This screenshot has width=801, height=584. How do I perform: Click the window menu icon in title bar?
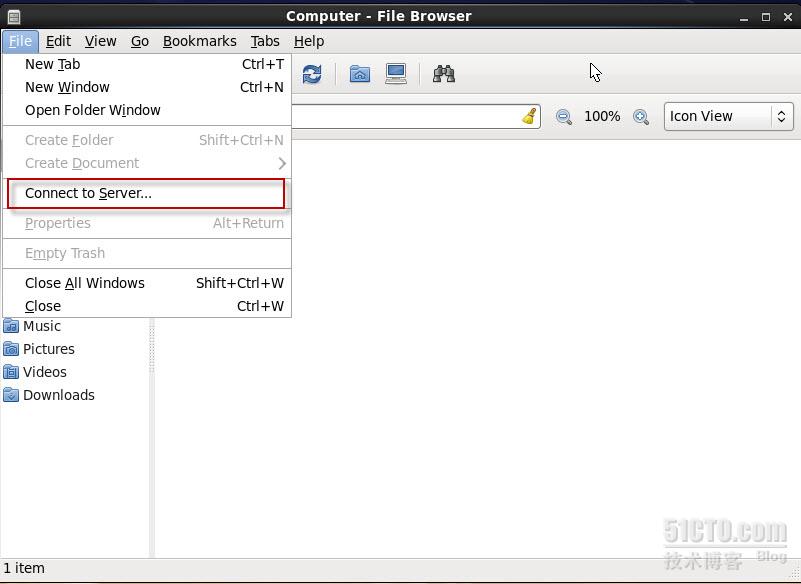(14, 17)
